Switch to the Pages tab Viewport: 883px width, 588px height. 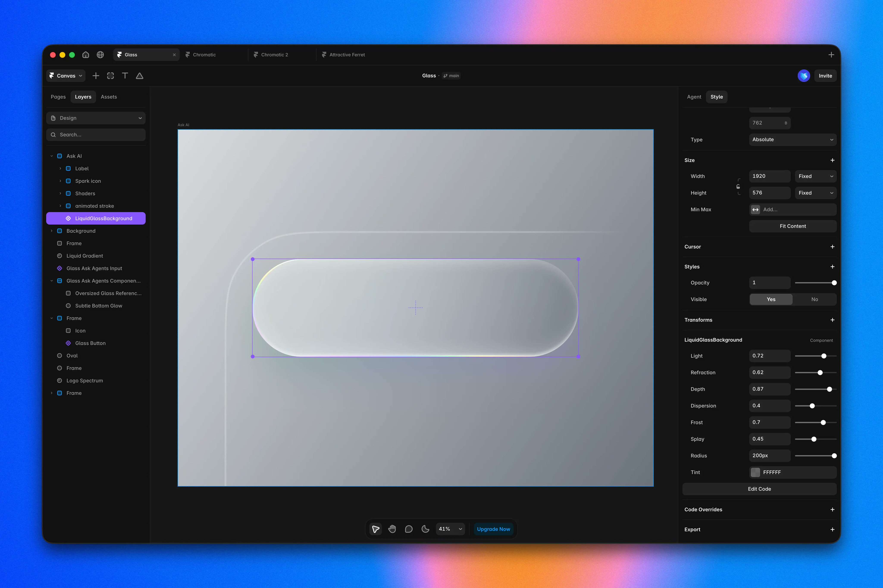[x=58, y=97]
